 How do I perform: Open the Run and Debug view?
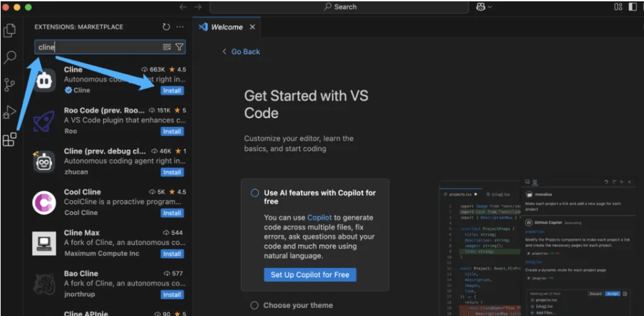point(9,112)
